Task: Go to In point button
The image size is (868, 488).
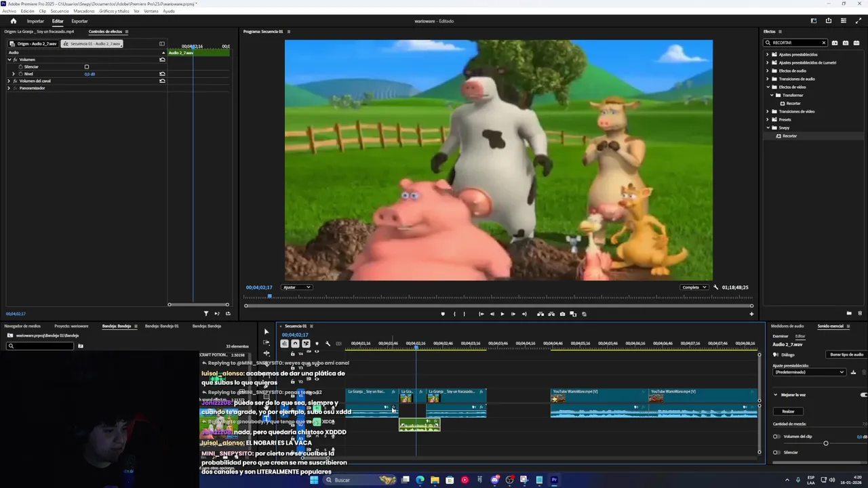Action: (x=481, y=314)
